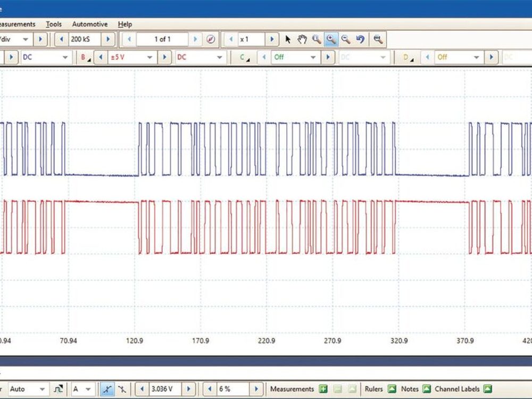Open the Measurements menu
The image size is (532, 399).
pos(17,24)
